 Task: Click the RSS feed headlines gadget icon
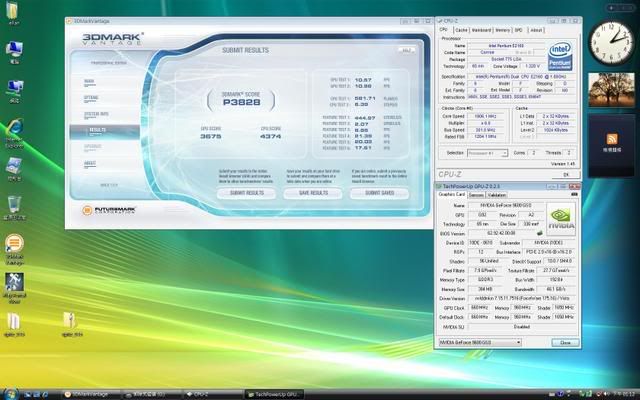[611, 139]
